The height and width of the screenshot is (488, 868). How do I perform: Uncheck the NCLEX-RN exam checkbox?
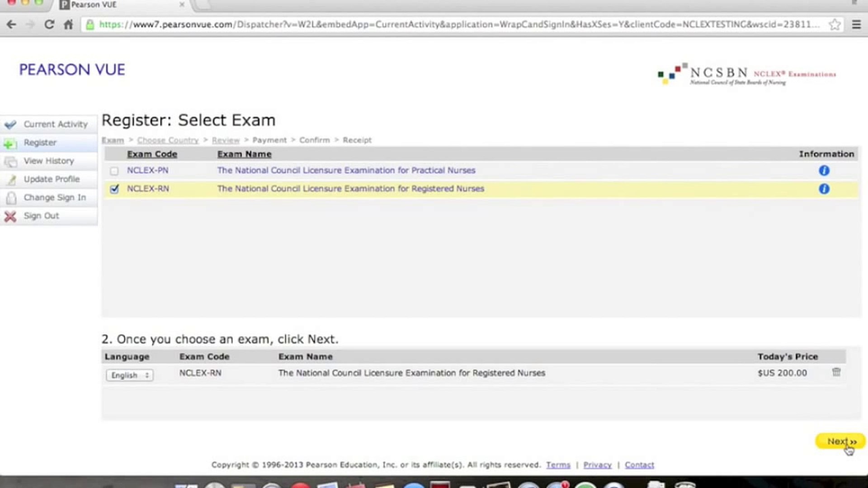coord(114,189)
